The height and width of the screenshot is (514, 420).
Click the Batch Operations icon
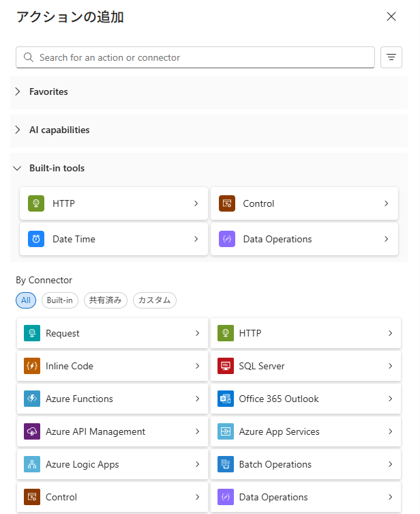(x=226, y=464)
